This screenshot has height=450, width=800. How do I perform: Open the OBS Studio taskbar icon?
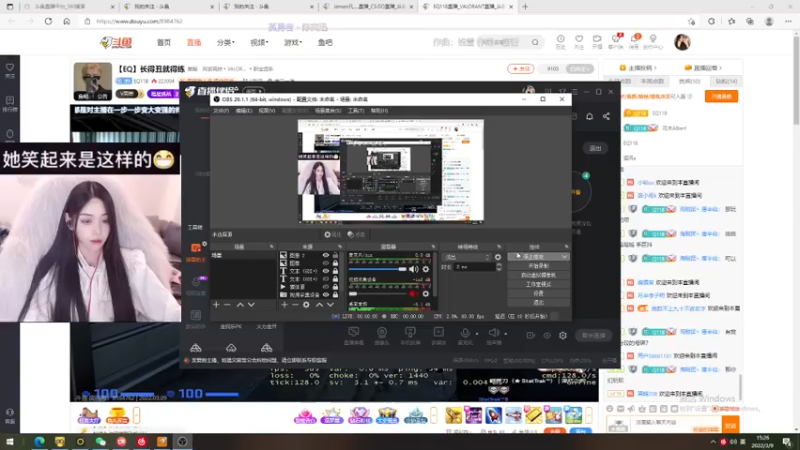click(182, 441)
